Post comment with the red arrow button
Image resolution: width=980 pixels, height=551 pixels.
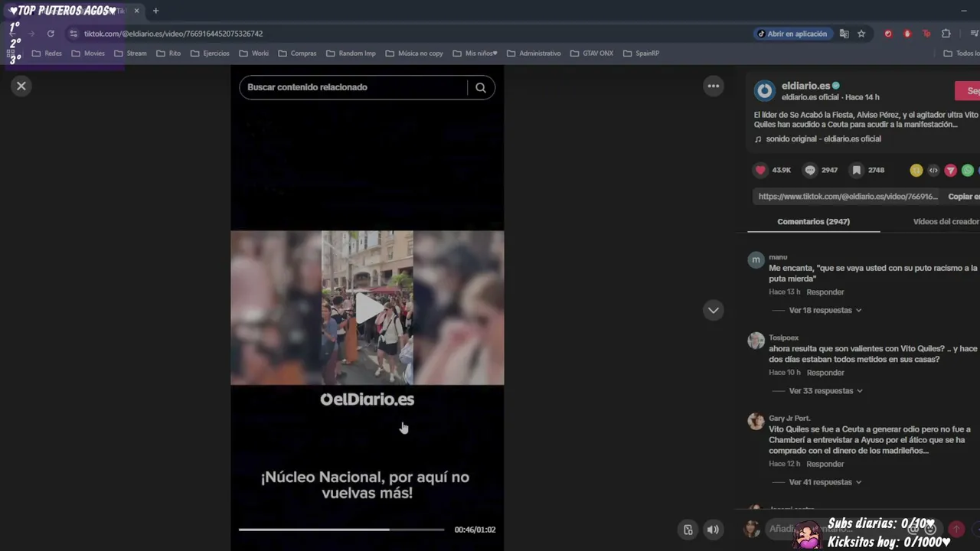click(956, 529)
